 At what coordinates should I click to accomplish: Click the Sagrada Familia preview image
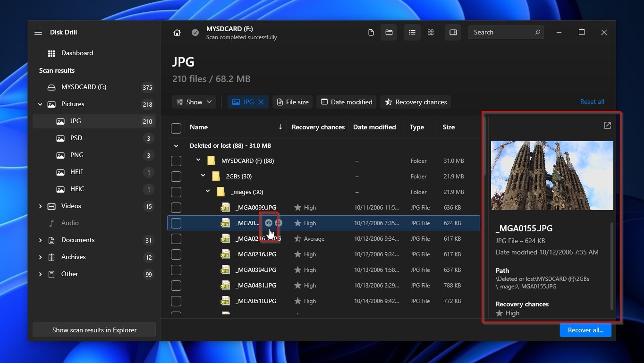point(552,176)
